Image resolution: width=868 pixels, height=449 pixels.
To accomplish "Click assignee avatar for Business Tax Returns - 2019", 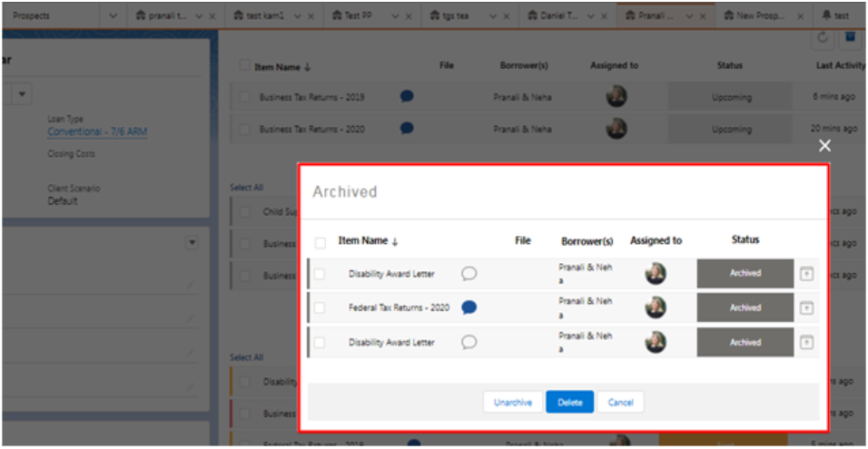I will [616, 97].
